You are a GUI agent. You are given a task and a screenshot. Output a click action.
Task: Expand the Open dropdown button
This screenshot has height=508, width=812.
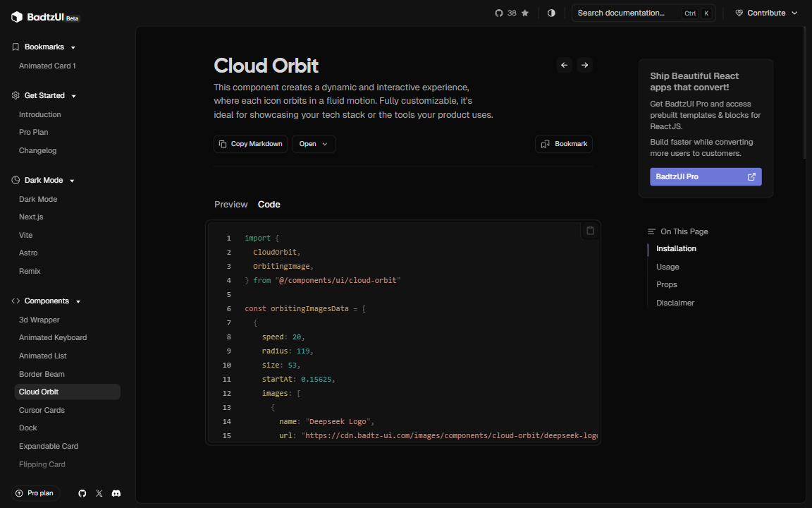(x=314, y=144)
